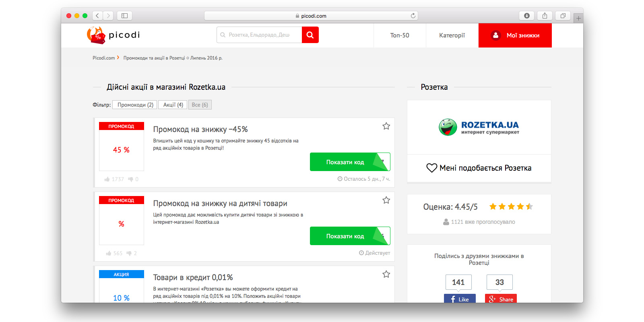Star the children's goods promo code

386,200
